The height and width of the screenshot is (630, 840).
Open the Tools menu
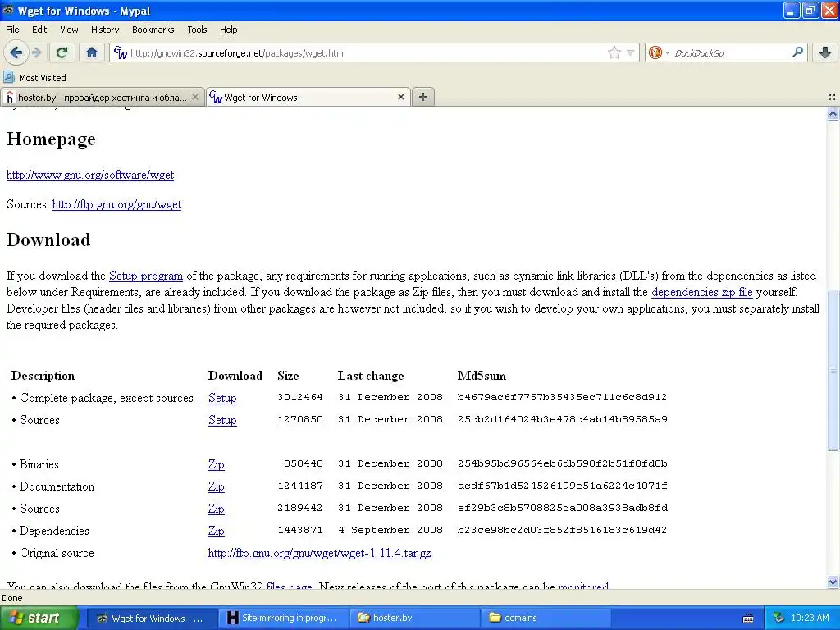tap(197, 30)
